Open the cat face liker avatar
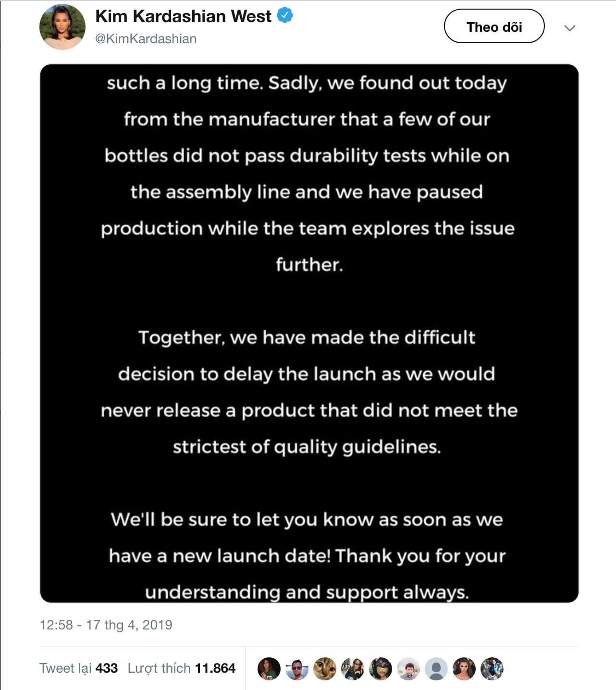The width and height of the screenshot is (616, 690). tap(325, 669)
